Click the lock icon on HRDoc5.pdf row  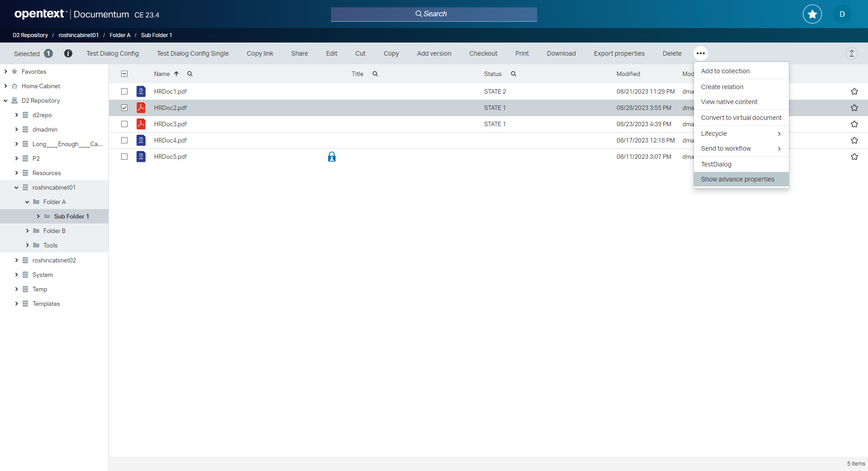tap(332, 157)
